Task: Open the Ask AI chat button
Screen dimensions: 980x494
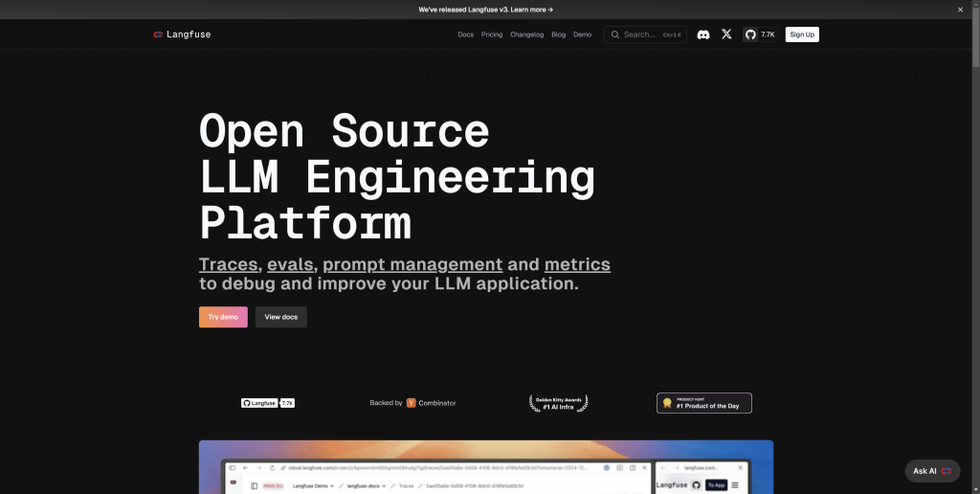Action: coord(932,471)
